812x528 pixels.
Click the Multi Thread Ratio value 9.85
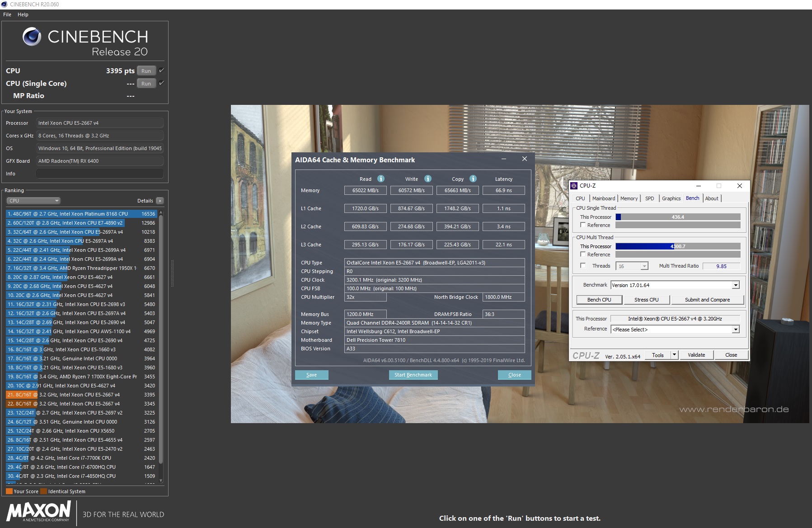click(x=721, y=266)
